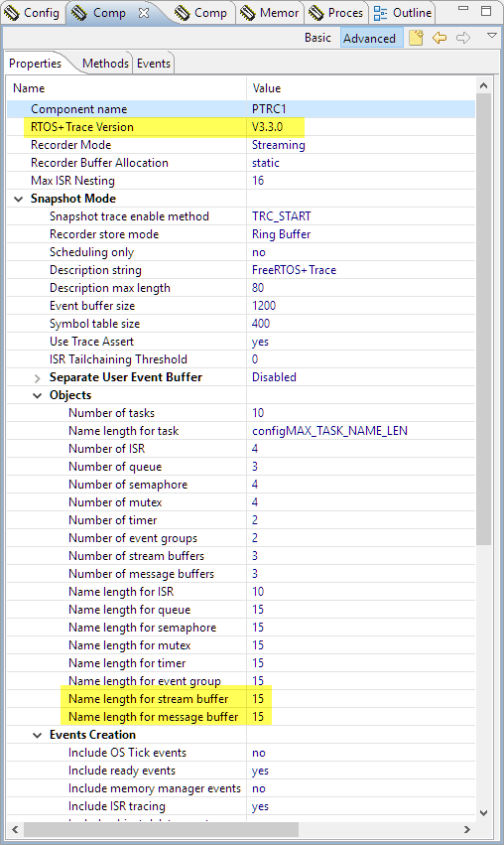Click the horizontal scrollbar left arrow
504x845 pixels.
click(x=15, y=829)
